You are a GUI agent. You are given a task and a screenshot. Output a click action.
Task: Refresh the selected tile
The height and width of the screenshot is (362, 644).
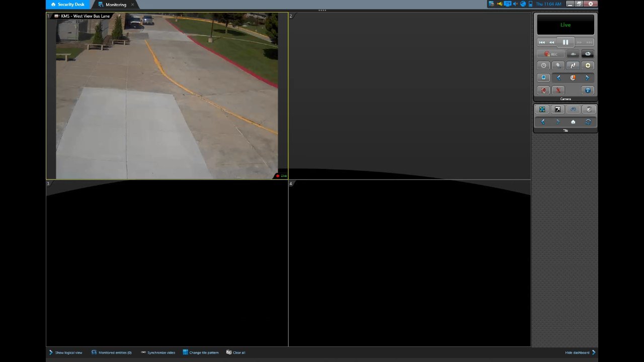[x=588, y=122]
